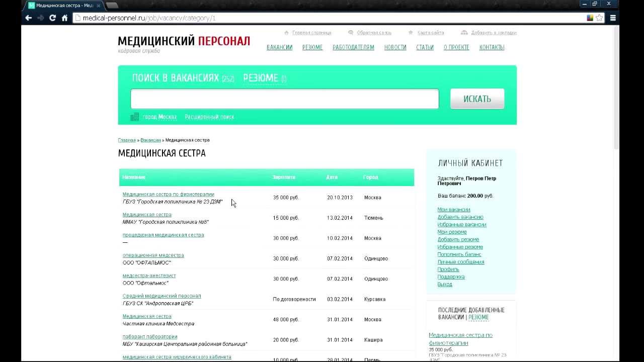Open the Chrome menu icon
Image resolution: width=644 pixels, height=362 pixels.
(613, 18)
